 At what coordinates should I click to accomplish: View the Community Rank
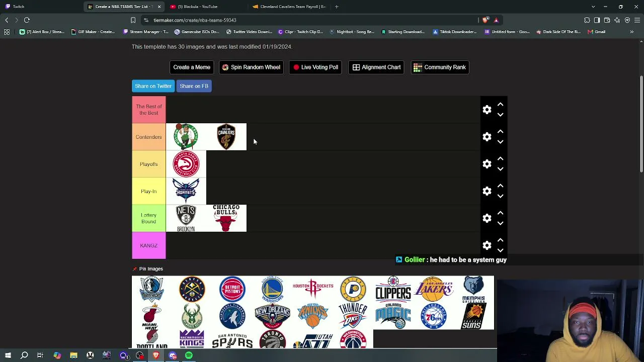point(440,67)
